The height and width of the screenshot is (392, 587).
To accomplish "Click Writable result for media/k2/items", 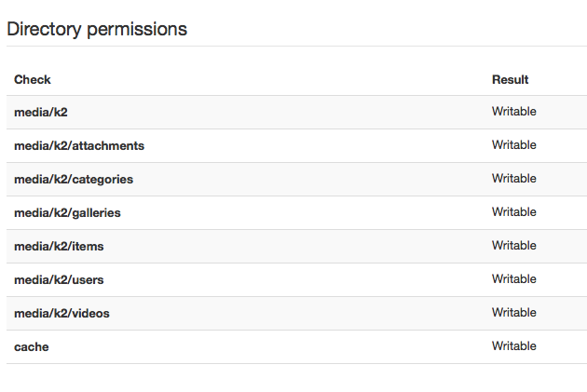I will point(514,246).
